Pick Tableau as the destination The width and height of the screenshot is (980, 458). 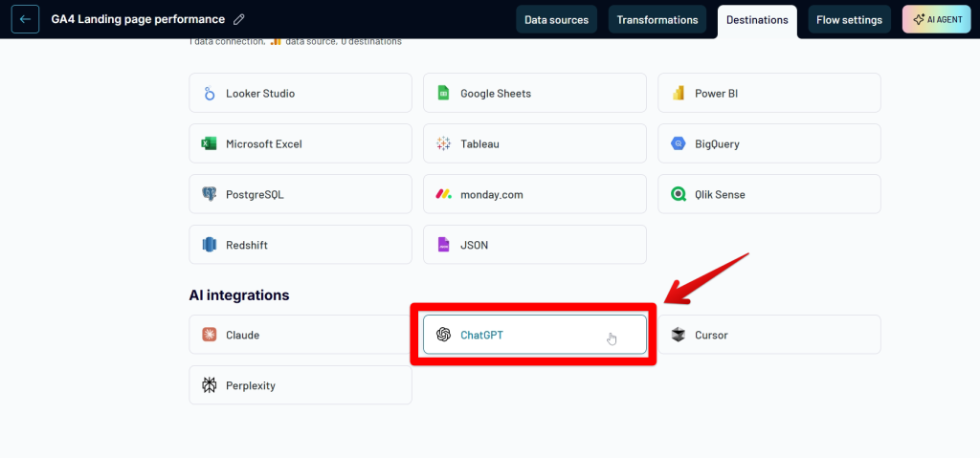click(535, 143)
